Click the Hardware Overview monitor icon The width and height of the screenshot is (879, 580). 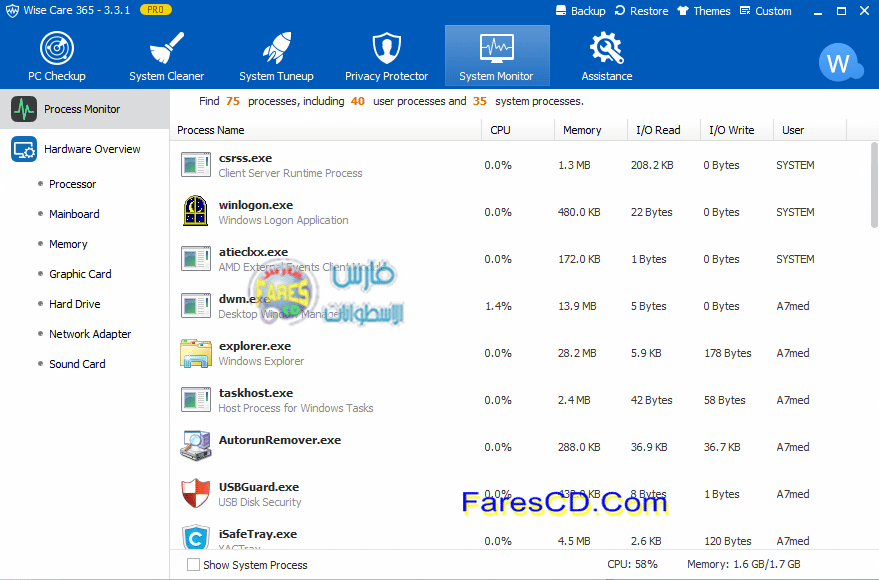(24, 149)
